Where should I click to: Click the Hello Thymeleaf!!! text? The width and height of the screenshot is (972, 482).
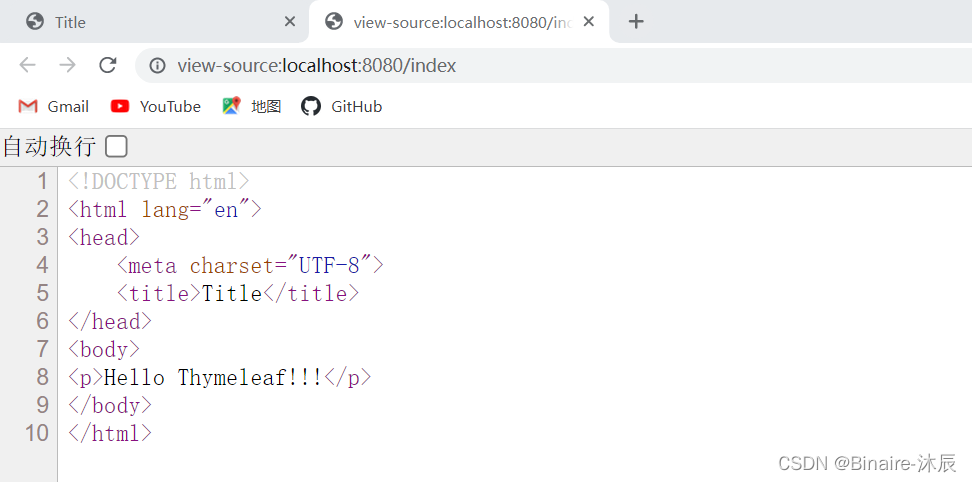coord(213,377)
